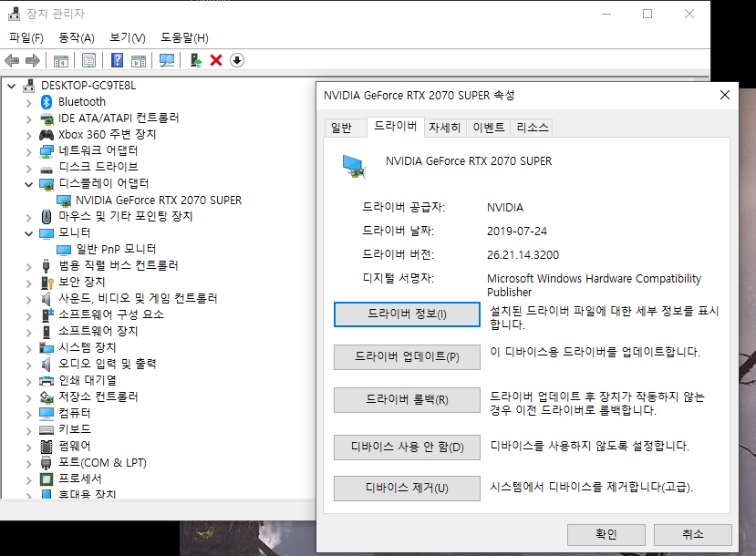Click the graphics card icon in the properties dialog

pyautogui.click(x=354, y=166)
